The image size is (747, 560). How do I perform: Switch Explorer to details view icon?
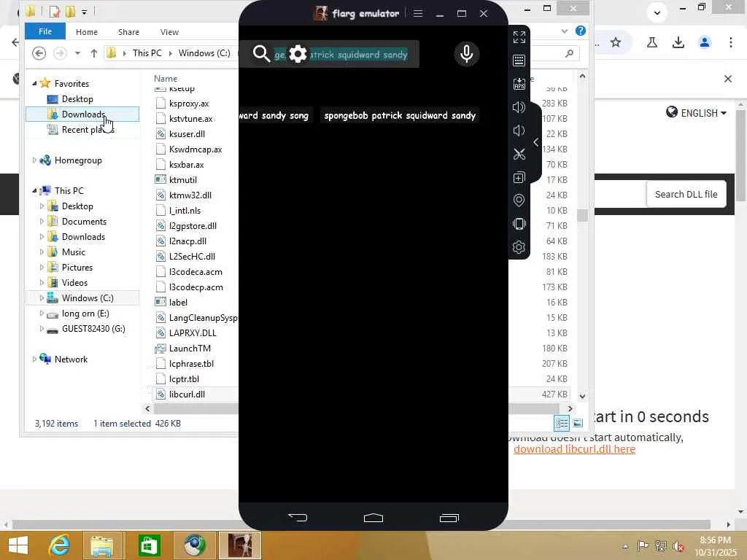pos(562,423)
